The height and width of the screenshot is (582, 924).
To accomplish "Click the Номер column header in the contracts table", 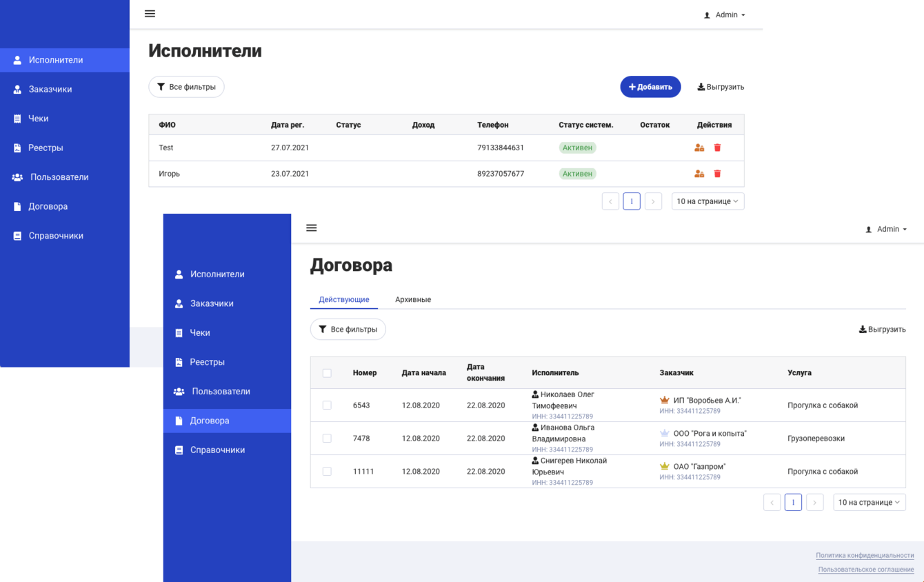I will [365, 373].
